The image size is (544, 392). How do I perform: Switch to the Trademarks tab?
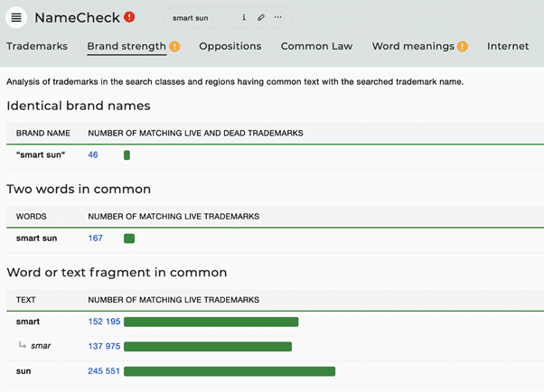(37, 46)
